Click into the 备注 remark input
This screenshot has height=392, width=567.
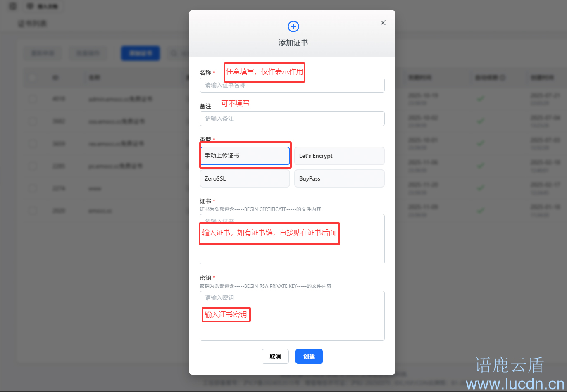(x=292, y=119)
